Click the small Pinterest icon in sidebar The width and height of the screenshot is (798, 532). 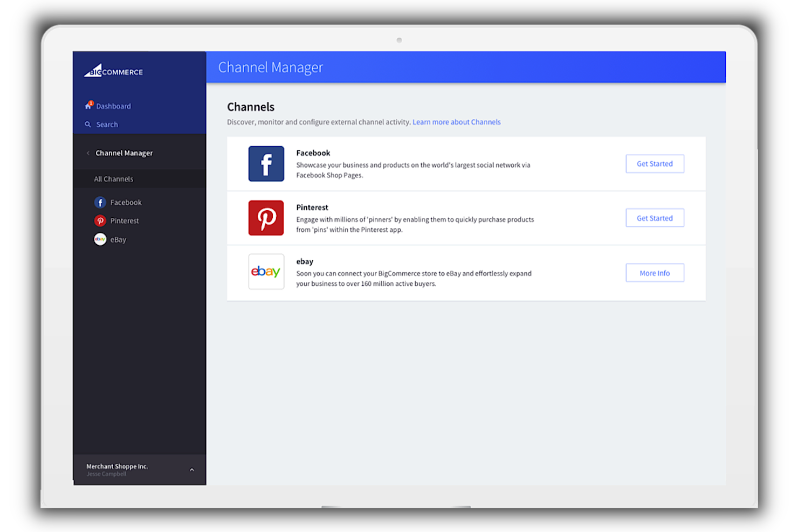coord(100,221)
